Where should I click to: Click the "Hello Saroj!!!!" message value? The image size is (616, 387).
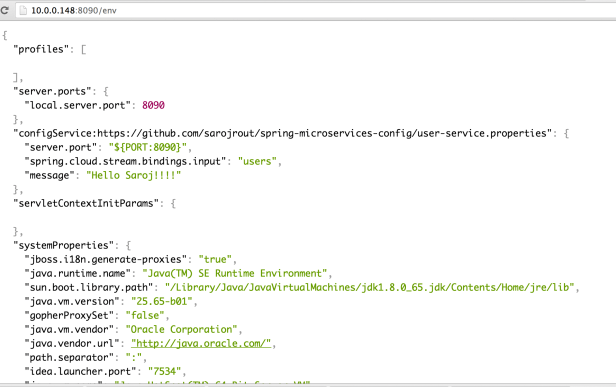tap(134, 175)
